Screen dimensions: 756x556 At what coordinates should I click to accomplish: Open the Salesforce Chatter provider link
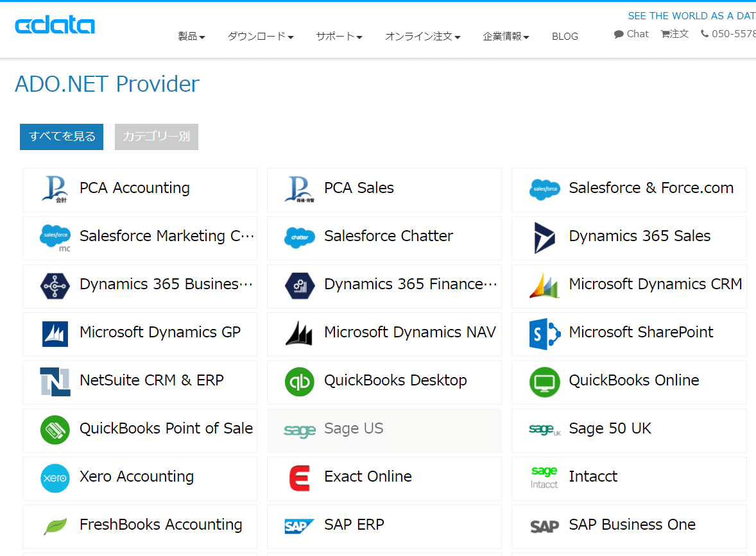[x=384, y=238]
